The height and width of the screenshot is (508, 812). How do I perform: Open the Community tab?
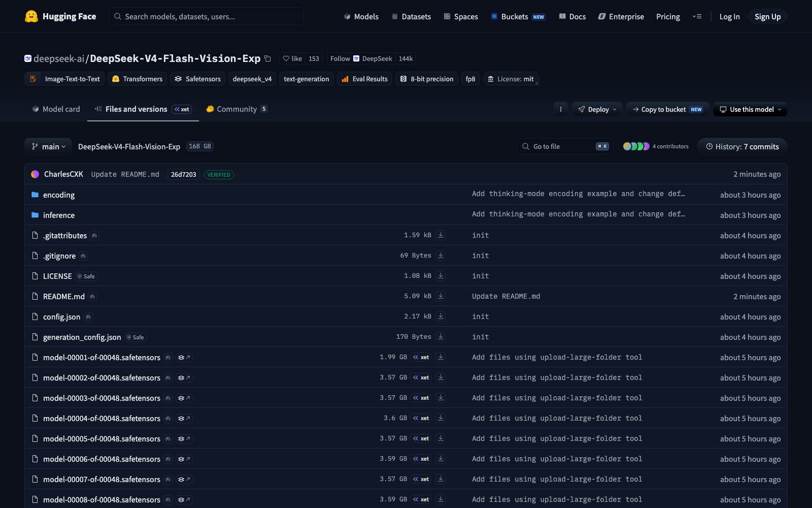tap(237, 109)
